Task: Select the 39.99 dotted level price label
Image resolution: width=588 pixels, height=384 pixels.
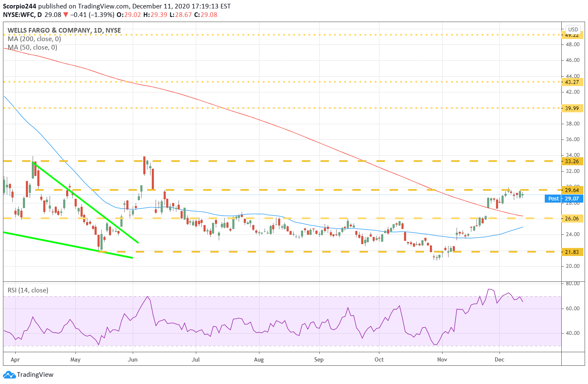Action: coord(572,109)
